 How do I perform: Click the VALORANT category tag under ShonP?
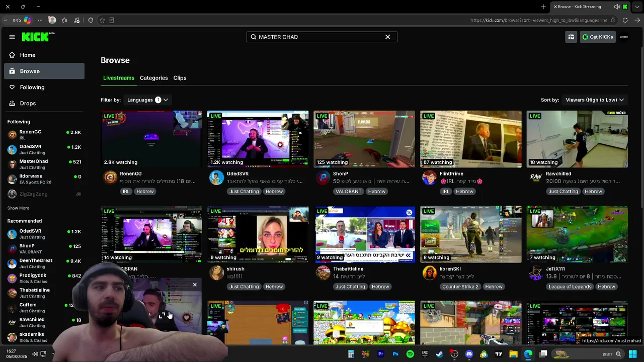pyautogui.click(x=348, y=192)
